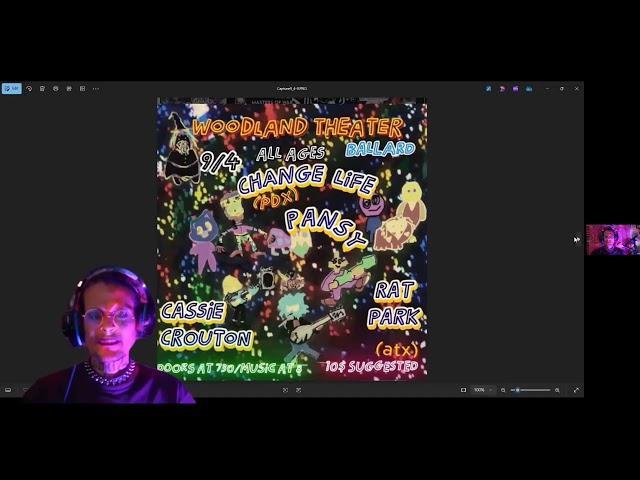Restore down the Photos window
Image resolution: width=640 pixels, height=480 pixels.
562,89
